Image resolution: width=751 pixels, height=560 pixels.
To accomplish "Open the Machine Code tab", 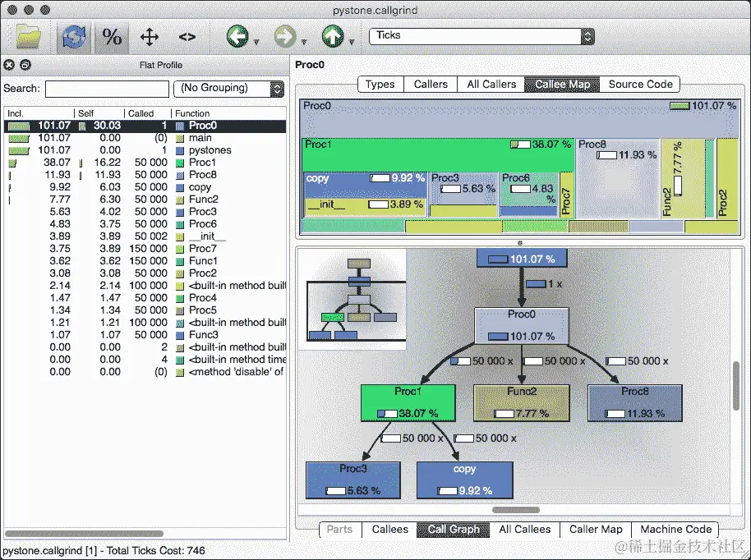I will tap(675, 530).
